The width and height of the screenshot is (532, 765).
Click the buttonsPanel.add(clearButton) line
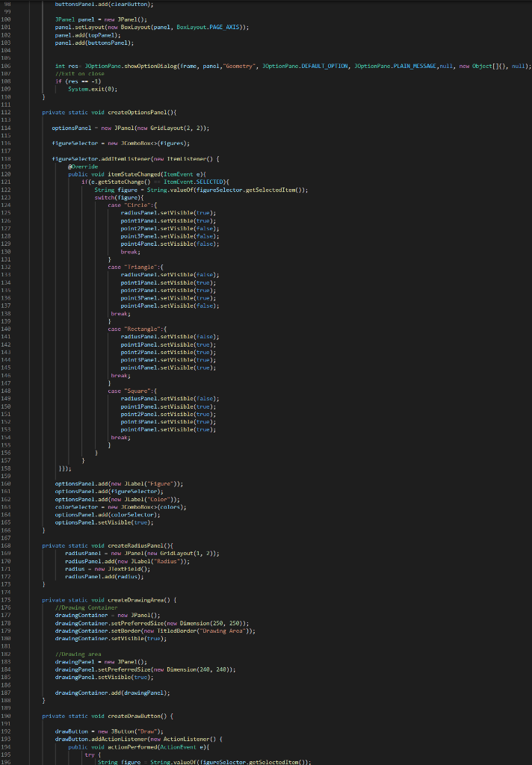click(104, 4)
